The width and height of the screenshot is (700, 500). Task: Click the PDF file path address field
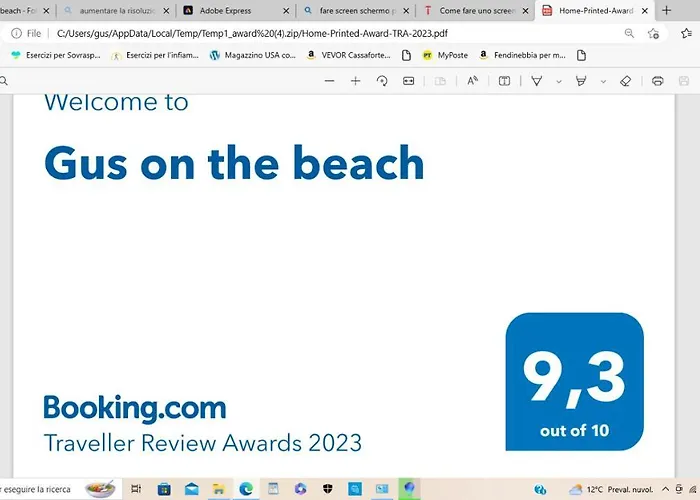[x=252, y=33]
